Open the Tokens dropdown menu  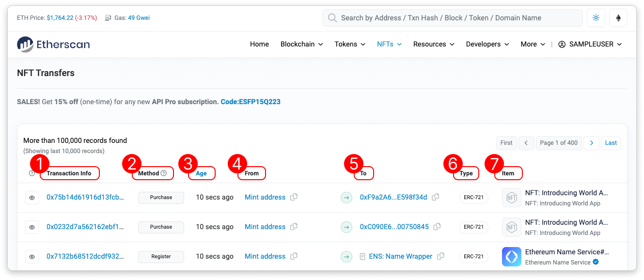(x=350, y=44)
